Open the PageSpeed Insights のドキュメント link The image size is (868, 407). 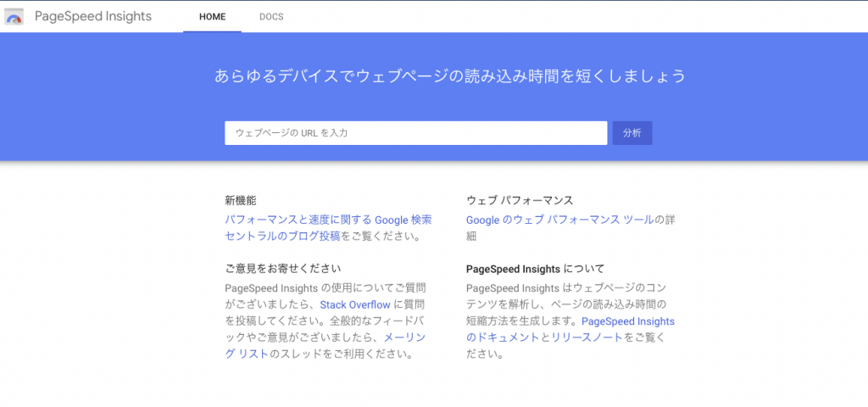pos(570,329)
